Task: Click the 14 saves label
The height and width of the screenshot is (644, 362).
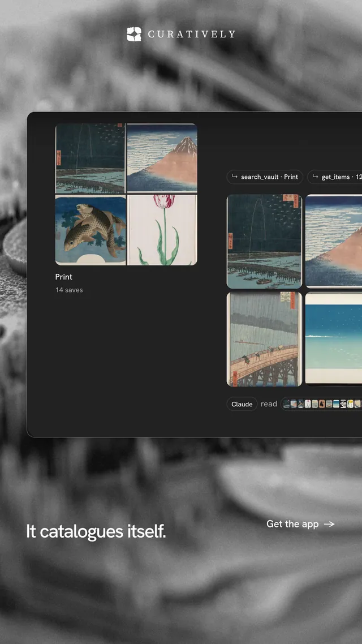Action: [69, 290]
